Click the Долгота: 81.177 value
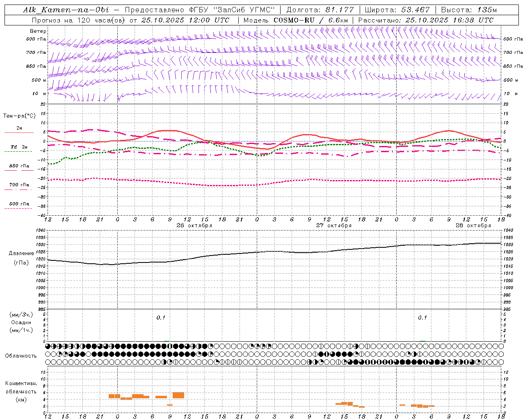 coord(320,10)
